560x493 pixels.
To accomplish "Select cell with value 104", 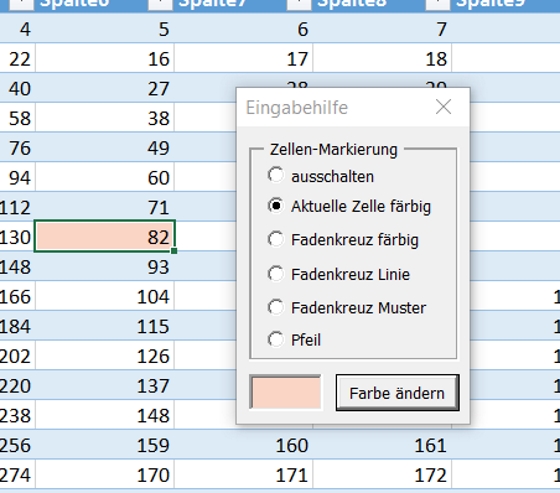I will (x=105, y=296).
